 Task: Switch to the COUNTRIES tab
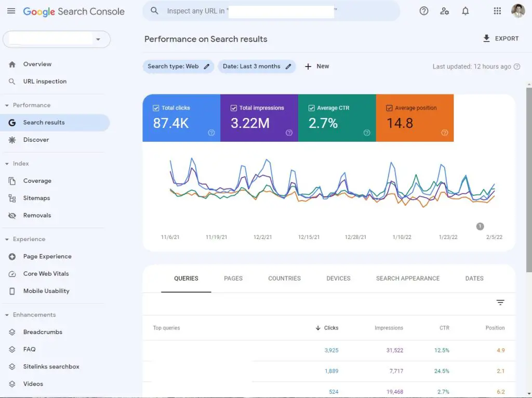tap(284, 278)
